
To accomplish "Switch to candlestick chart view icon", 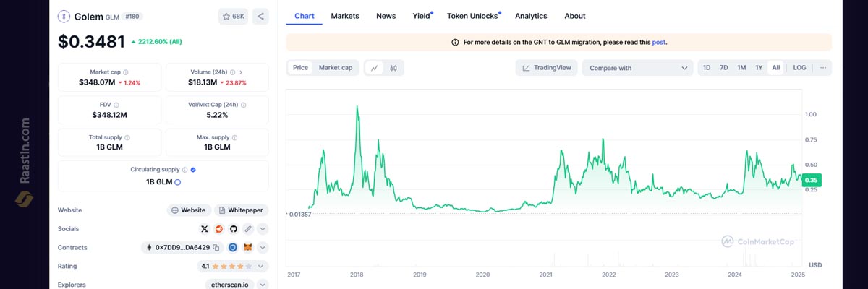I will [x=393, y=68].
